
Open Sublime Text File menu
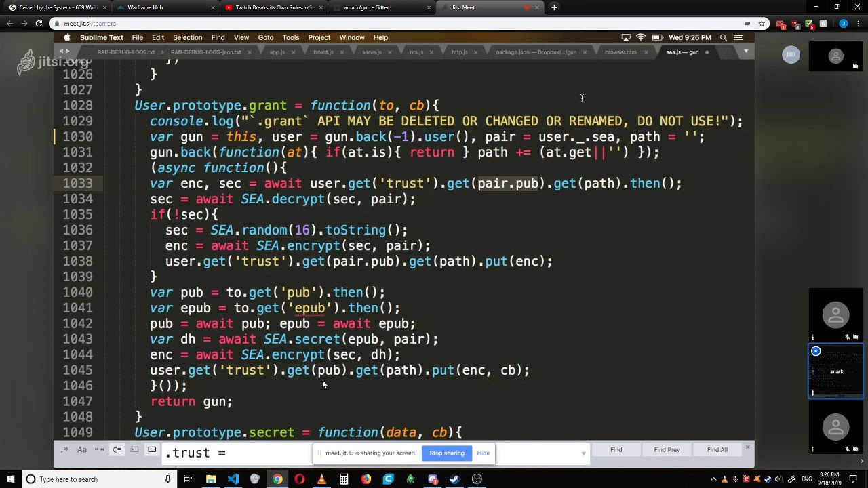click(138, 38)
